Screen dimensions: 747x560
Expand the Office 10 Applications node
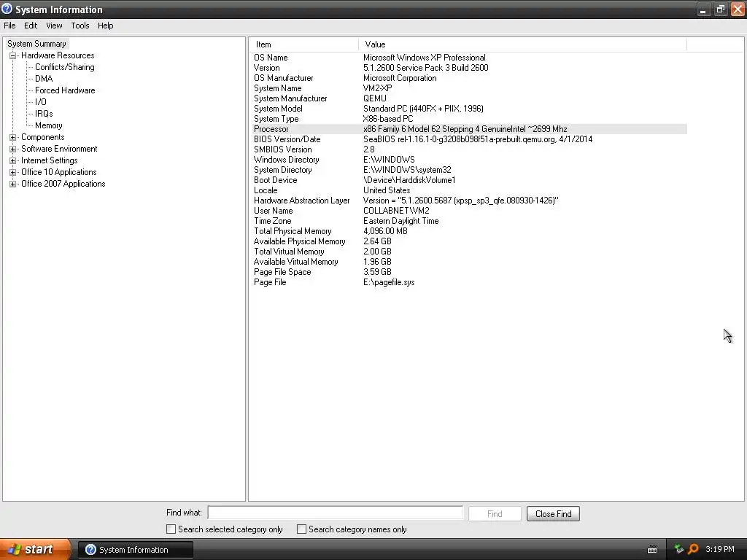pos(13,172)
